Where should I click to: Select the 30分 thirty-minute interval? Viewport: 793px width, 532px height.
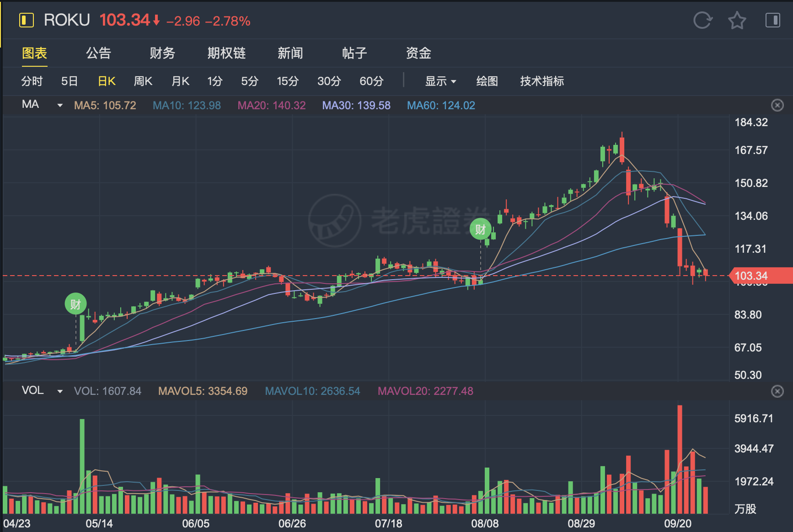tap(329, 81)
